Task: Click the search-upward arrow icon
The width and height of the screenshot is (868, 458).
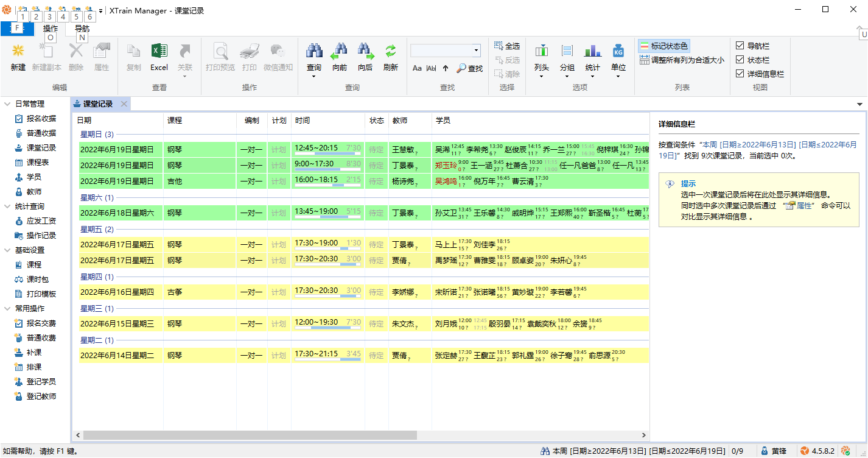Action: (x=446, y=68)
